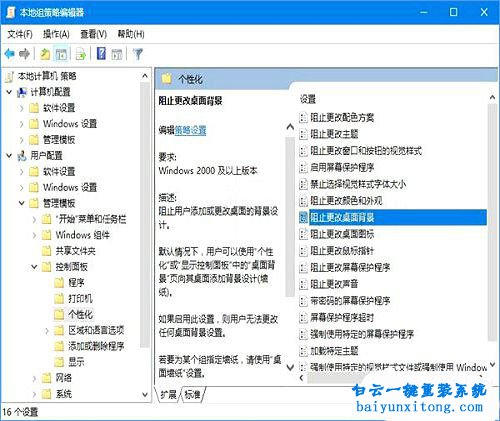
Task: Collapse the 计算机配置 tree node
Action: tap(9, 92)
